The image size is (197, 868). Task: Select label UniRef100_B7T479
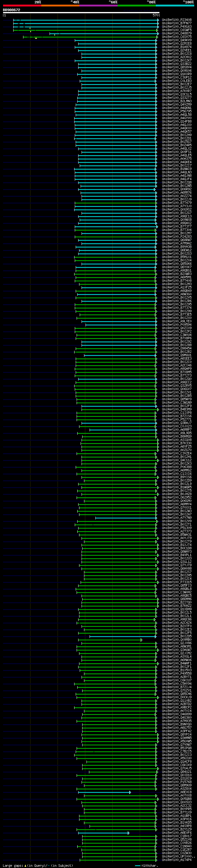click(177, 203)
